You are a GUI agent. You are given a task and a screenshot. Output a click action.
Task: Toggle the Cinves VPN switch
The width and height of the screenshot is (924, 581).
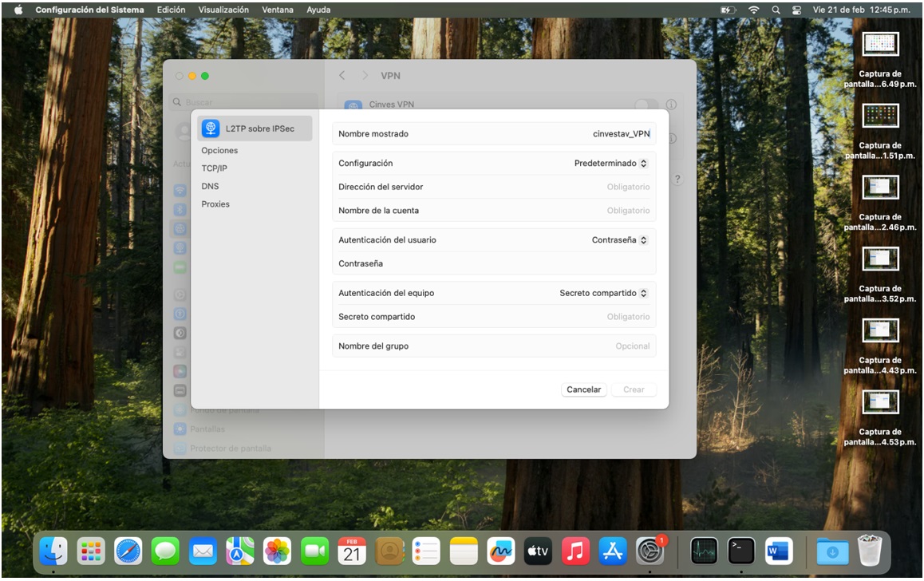coord(646,105)
